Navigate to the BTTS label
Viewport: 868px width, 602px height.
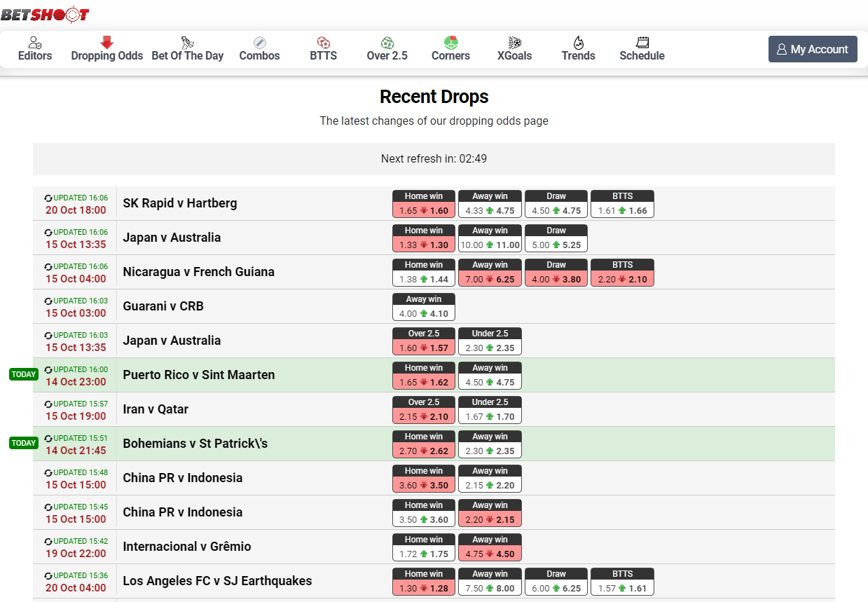click(324, 56)
